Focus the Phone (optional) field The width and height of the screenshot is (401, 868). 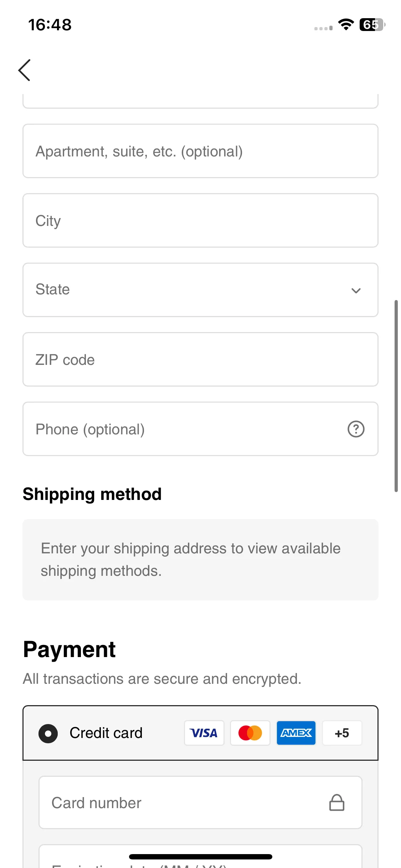200,429
